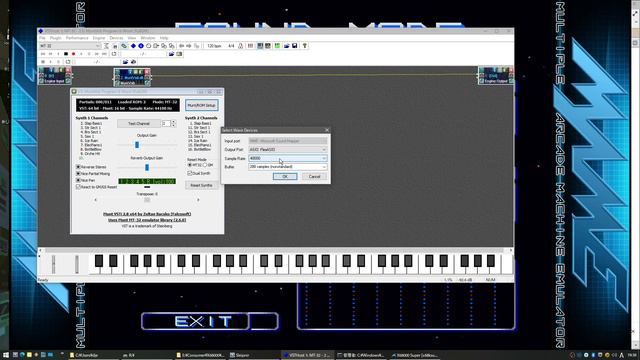Open the Devices menu

(x=116, y=38)
